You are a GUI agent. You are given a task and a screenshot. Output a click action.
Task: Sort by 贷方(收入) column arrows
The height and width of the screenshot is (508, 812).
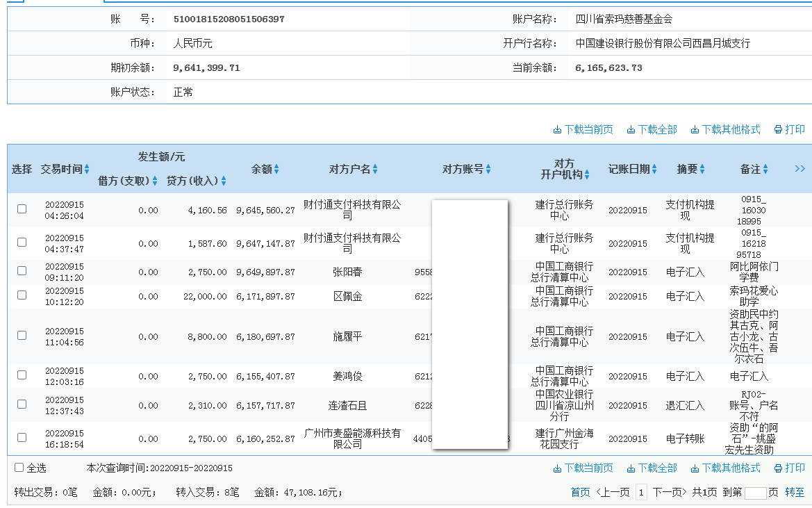tap(224, 181)
